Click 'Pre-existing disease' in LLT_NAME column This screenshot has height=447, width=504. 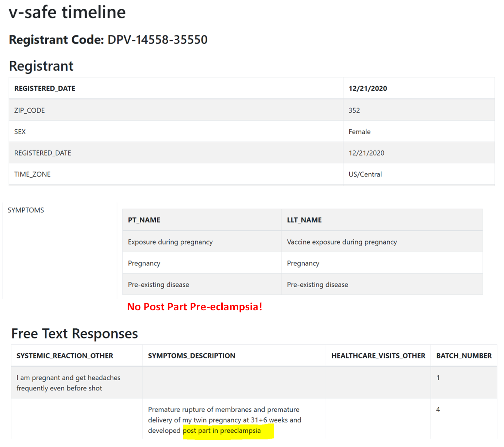tap(317, 285)
